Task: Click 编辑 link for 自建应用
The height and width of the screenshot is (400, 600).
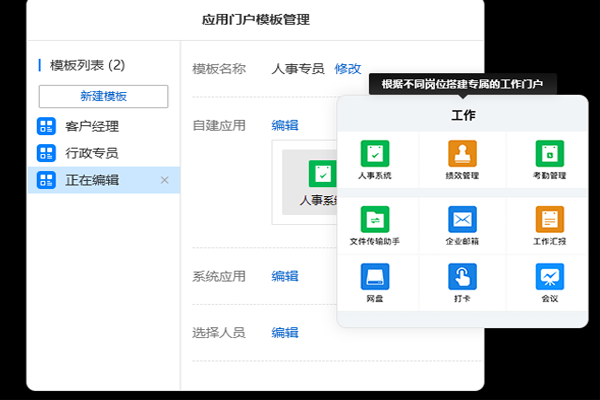Action: pos(285,125)
